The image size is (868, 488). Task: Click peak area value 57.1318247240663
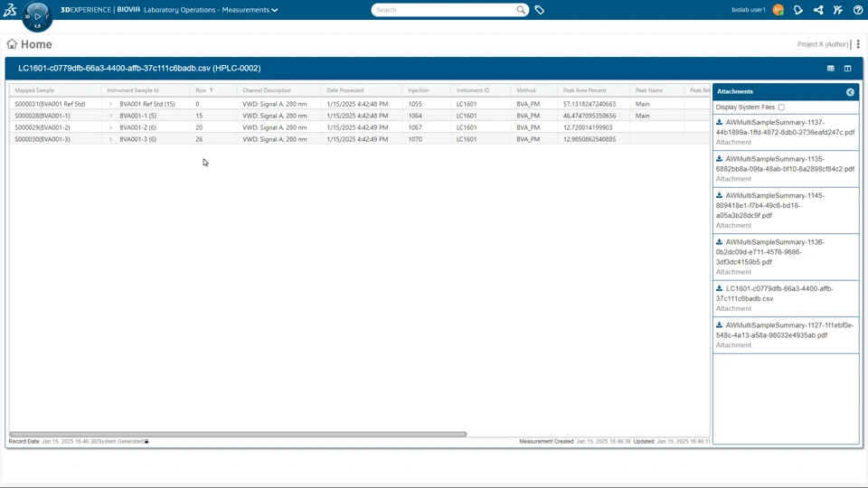[590, 104]
